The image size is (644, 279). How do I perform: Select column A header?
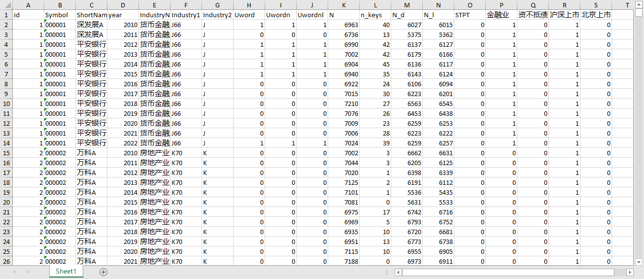pos(28,5)
